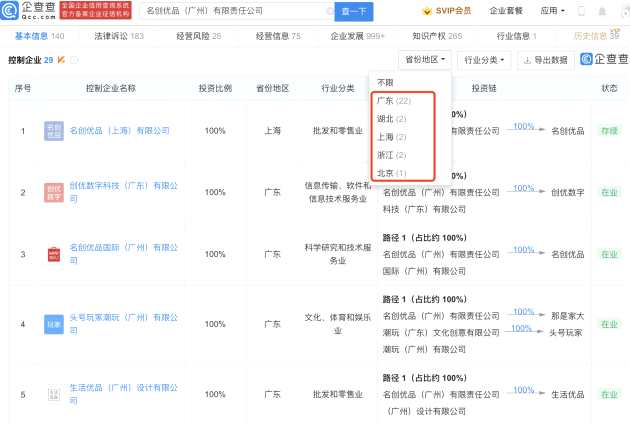Click the 上海 region cell in row 1
This screenshot has height=425, width=630.
coord(272,131)
